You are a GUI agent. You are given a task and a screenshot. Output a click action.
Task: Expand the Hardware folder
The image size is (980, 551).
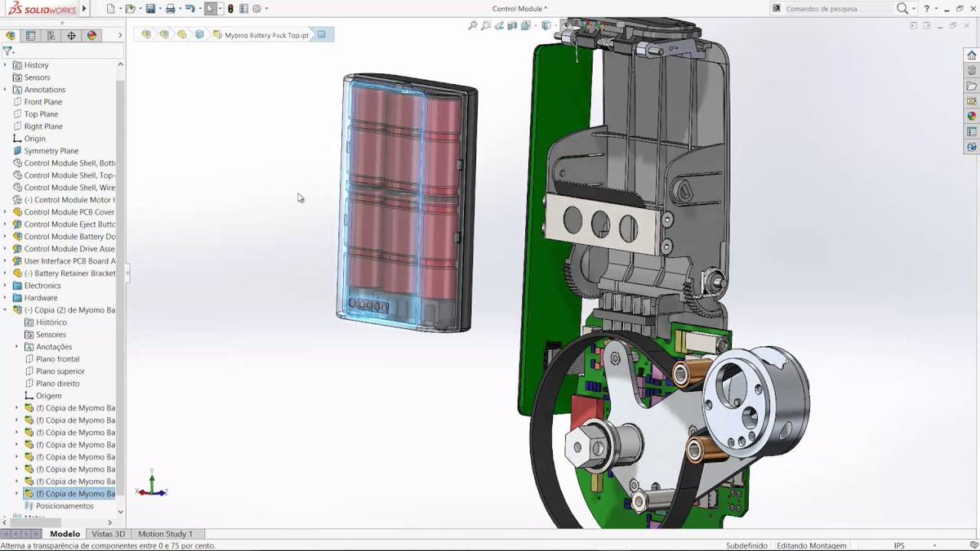[x=6, y=298]
